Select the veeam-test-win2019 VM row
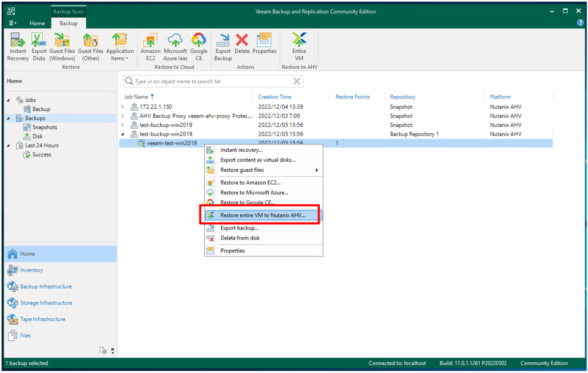Image resolution: width=588 pixels, height=373 pixels. (335, 143)
